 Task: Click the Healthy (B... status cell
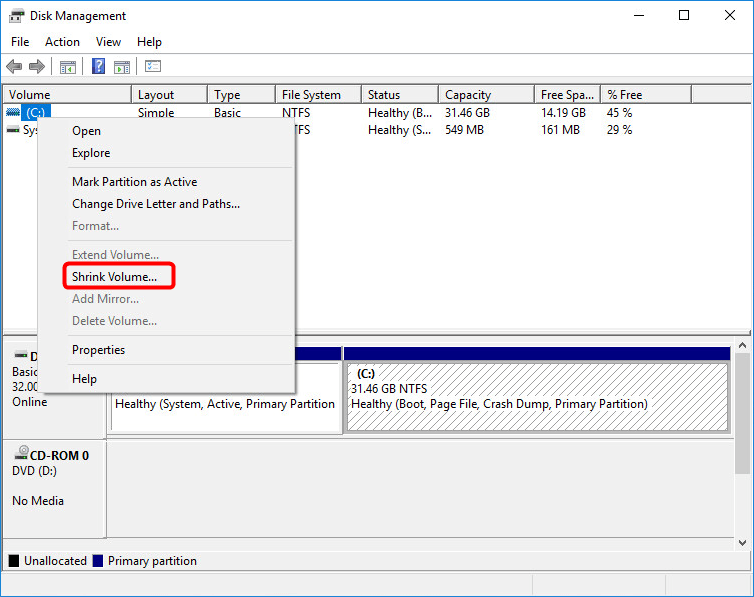pyautogui.click(x=400, y=113)
